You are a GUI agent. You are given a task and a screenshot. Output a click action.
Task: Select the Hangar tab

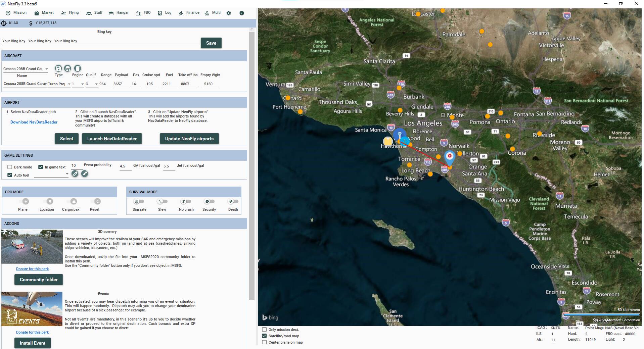point(119,13)
